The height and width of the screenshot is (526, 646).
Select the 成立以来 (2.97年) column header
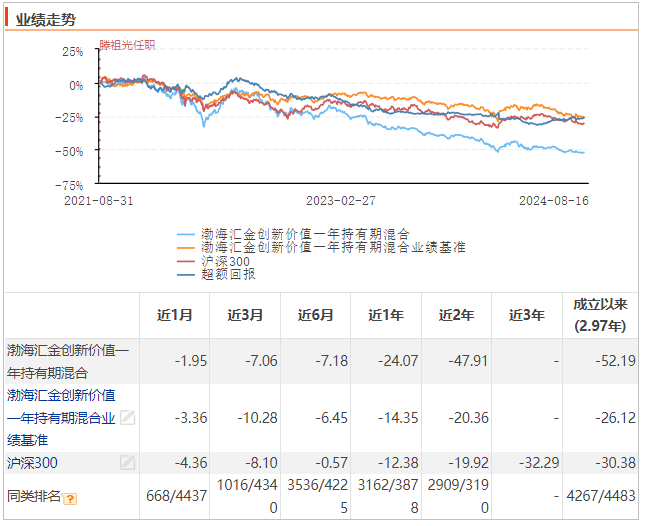point(600,315)
